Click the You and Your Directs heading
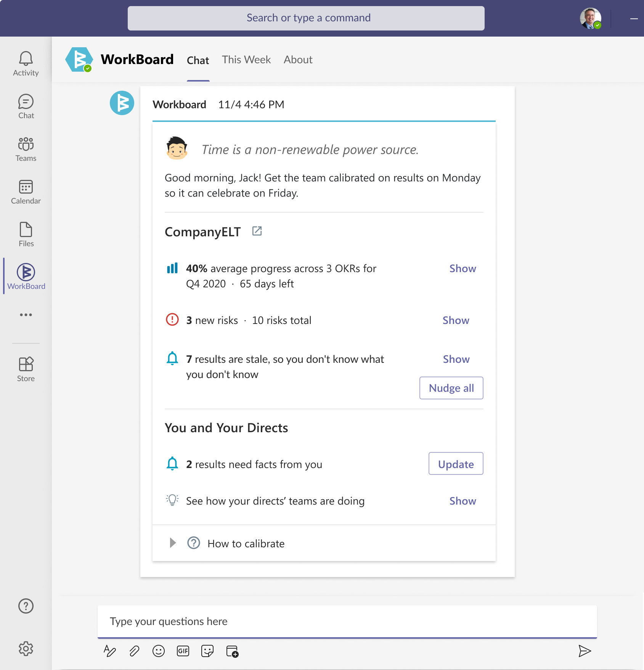This screenshot has height=670, width=644. tap(226, 428)
